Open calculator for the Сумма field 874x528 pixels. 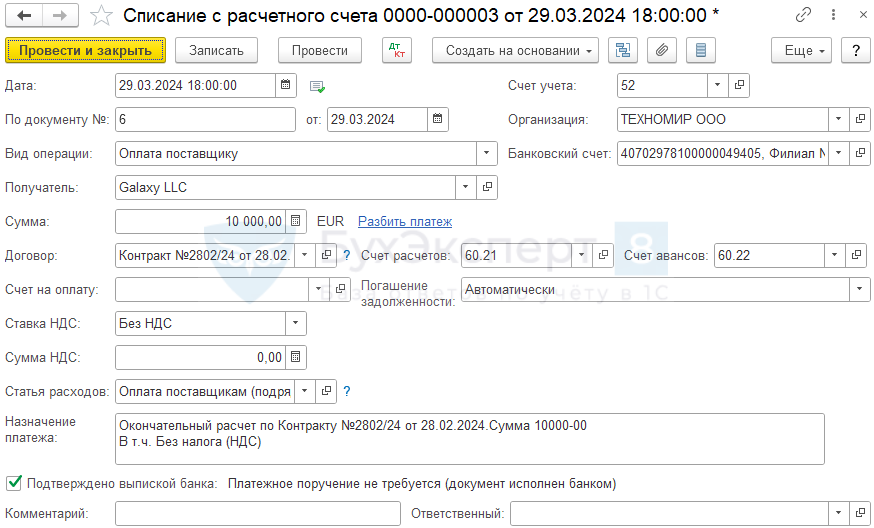[296, 221]
